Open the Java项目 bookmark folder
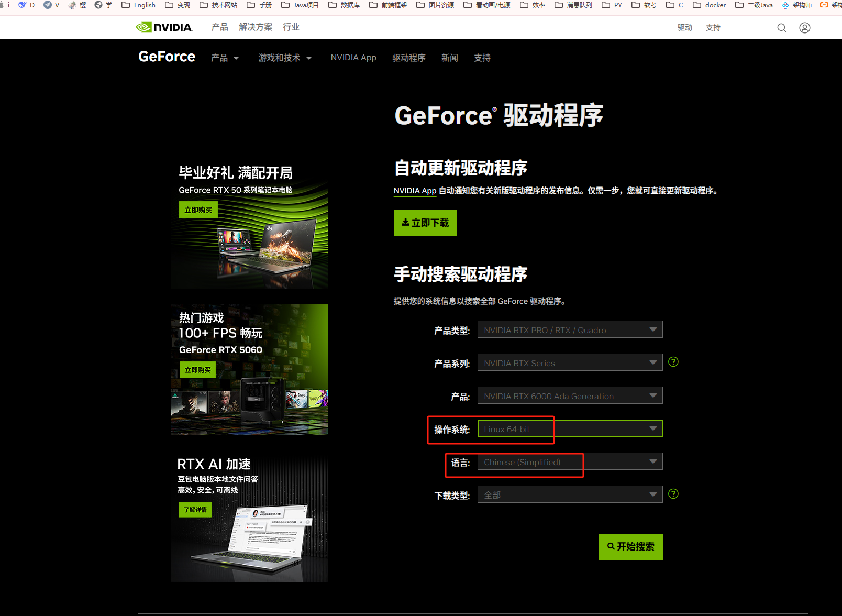Screen dimensions: 842x616 pos(300,5)
